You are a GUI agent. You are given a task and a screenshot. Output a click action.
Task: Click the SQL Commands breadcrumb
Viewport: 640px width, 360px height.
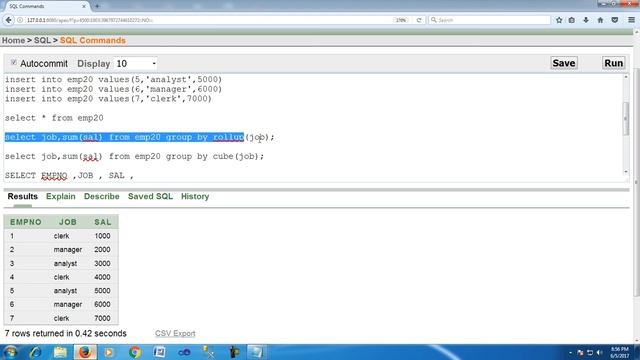click(x=93, y=40)
